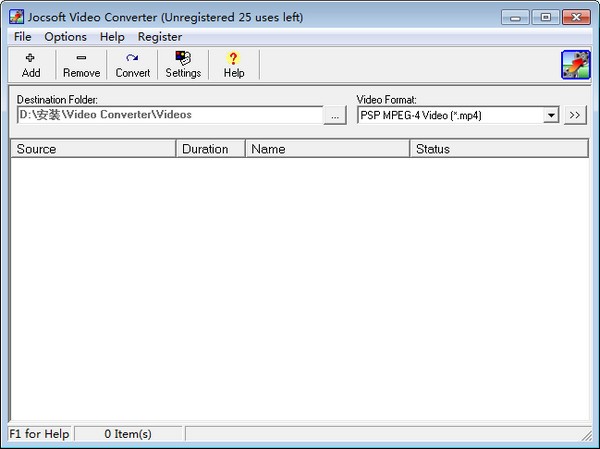Click the Jocsoft logo icon at toolbar right
The image size is (600, 449).
tap(575, 64)
